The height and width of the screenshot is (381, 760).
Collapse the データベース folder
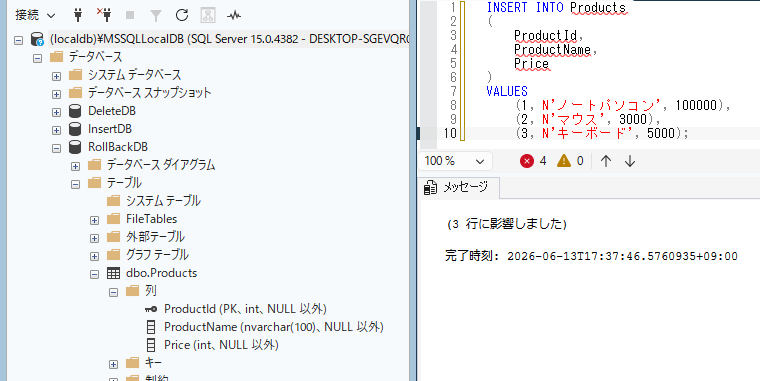37,58
